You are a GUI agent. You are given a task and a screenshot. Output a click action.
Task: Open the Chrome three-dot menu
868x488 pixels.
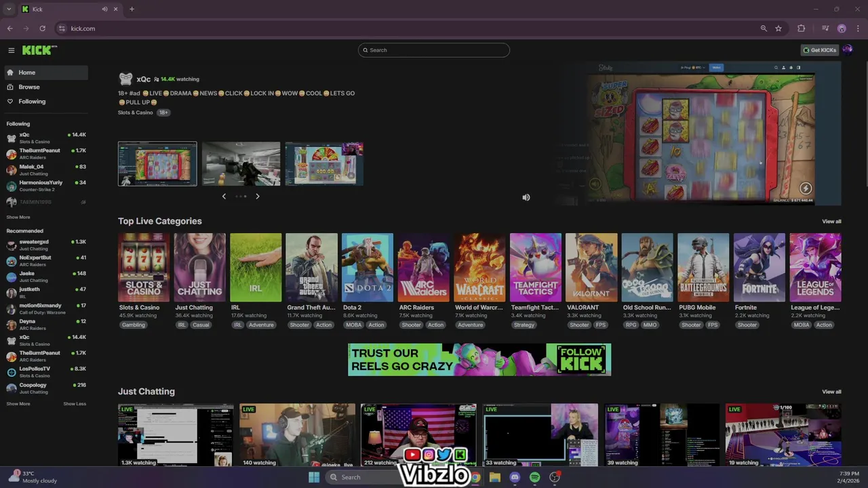pyautogui.click(x=857, y=28)
